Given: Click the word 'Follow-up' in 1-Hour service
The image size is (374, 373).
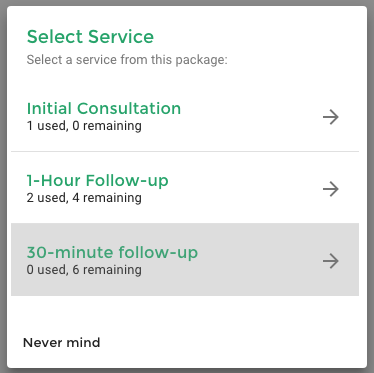Looking at the screenshot, I should pos(127,181).
